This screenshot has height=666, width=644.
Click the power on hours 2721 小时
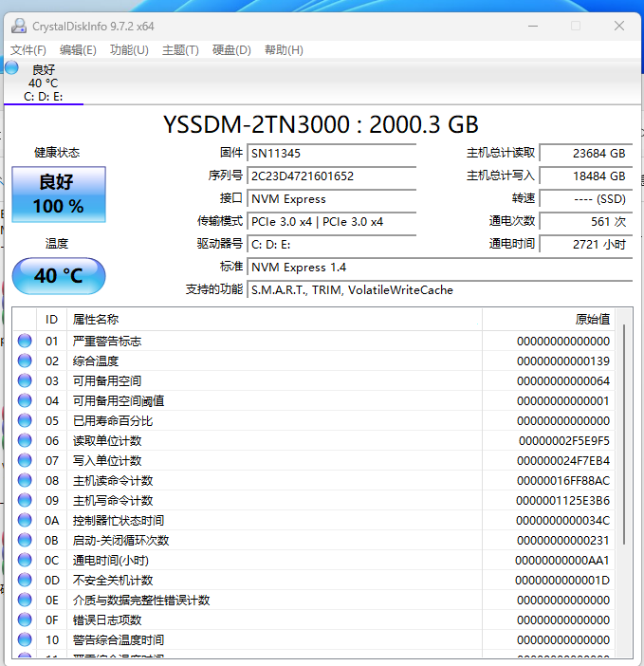coord(586,245)
